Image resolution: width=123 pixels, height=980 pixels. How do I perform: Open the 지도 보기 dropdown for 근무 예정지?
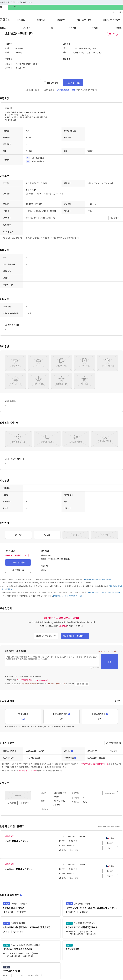point(114,218)
